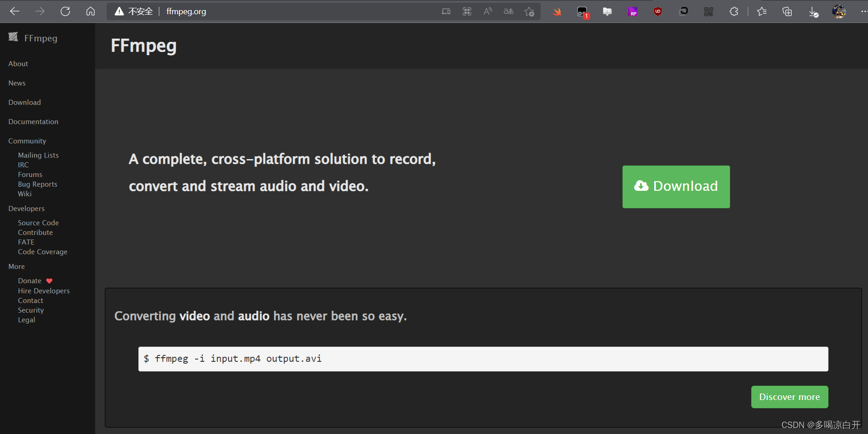Image resolution: width=868 pixels, height=434 pixels.
Task: Open the extension with red badge 1
Action: pos(582,12)
